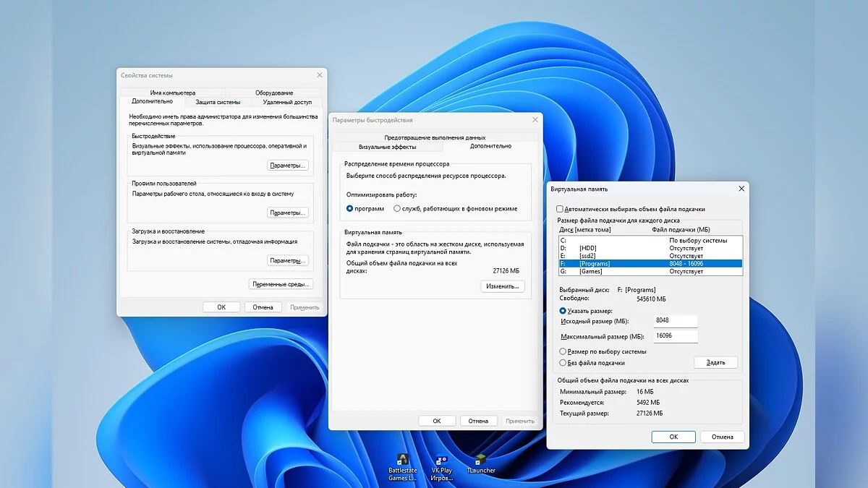
Task: Launch TLauncher desktop icon
Action: point(481,461)
